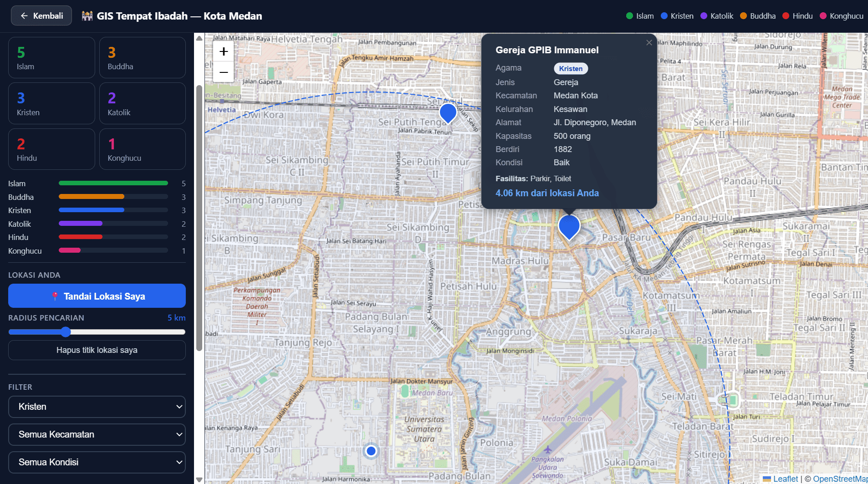The width and height of the screenshot is (868, 484).
Task: Open the Semua Kondisi dropdown
Action: 97,462
